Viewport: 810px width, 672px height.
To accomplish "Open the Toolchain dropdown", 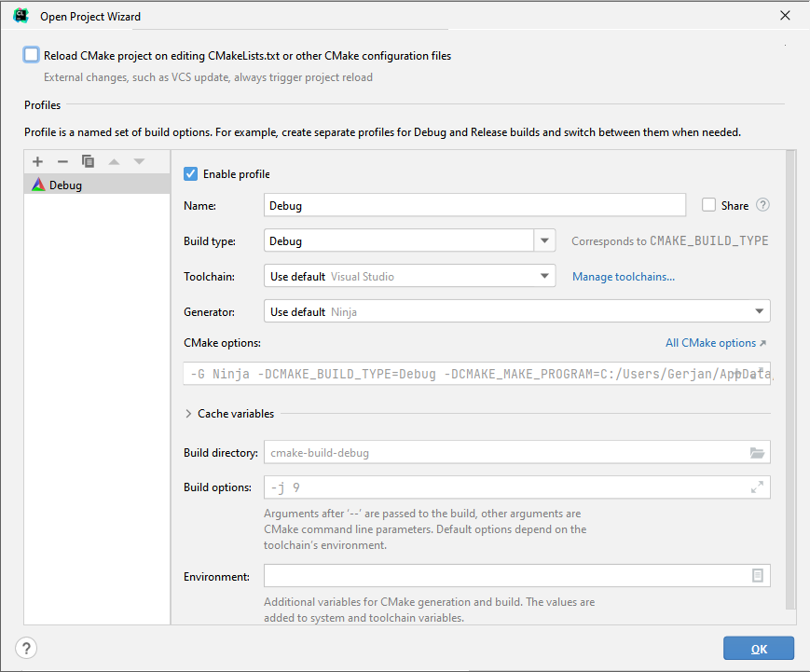I will click(x=544, y=276).
